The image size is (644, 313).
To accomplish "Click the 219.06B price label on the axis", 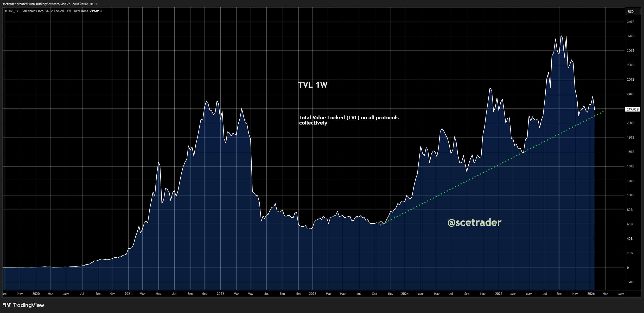I will pyautogui.click(x=633, y=109).
